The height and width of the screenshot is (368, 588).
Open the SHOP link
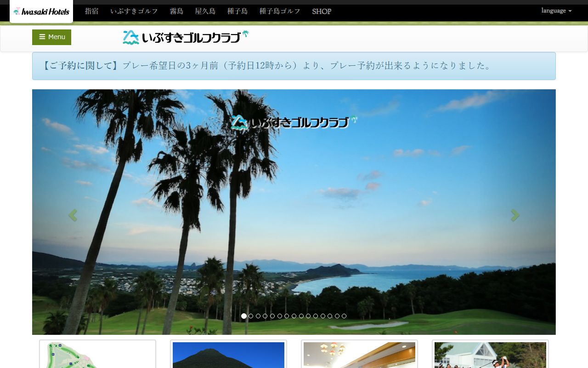click(322, 11)
